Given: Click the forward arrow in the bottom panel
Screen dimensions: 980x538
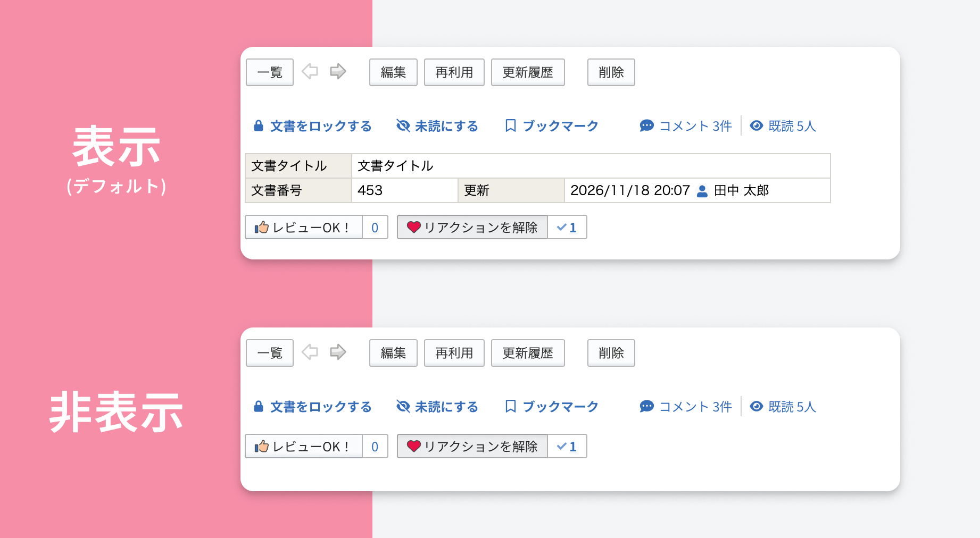Looking at the screenshot, I should click(x=338, y=352).
